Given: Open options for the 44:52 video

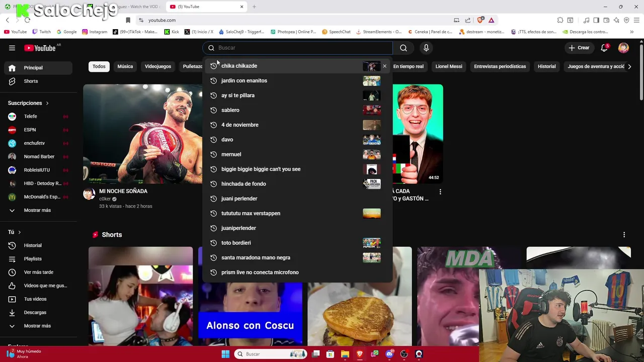Looking at the screenshot, I should point(440,192).
